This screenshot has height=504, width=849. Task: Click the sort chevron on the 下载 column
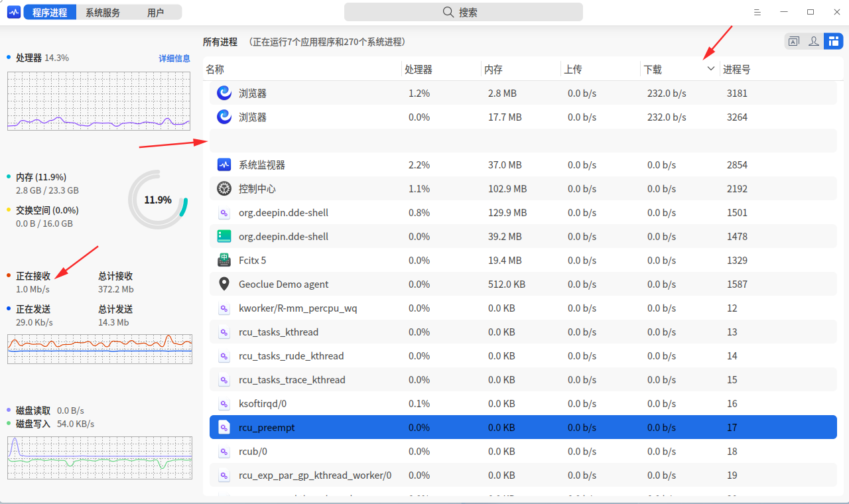click(710, 68)
